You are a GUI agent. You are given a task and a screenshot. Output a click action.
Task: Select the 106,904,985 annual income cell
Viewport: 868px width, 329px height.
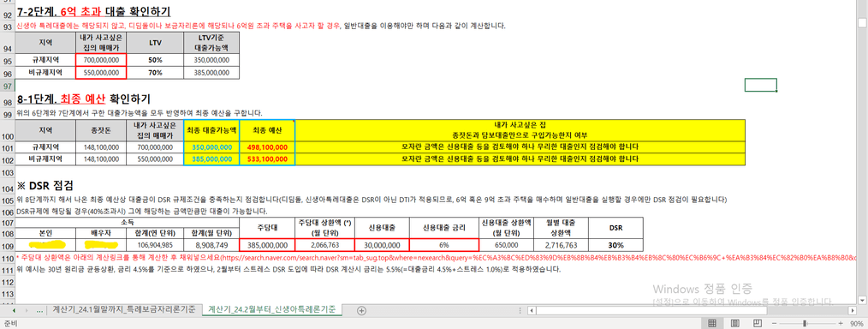click(155, 245)
